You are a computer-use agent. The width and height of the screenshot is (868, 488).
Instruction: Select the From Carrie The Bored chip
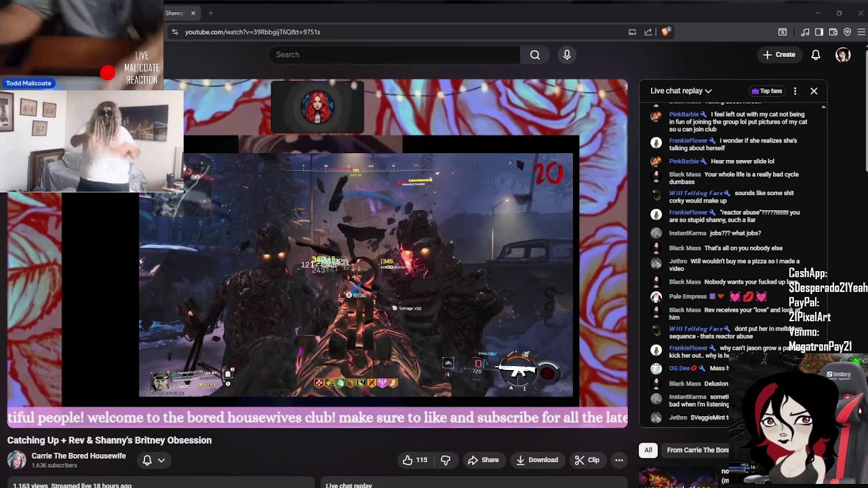[x=697, y=450]
